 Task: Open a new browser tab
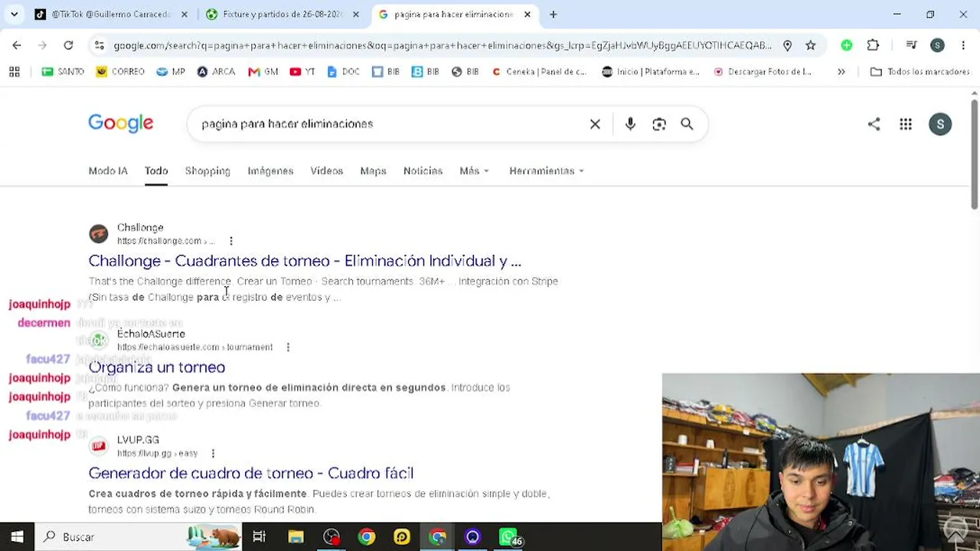553,14
